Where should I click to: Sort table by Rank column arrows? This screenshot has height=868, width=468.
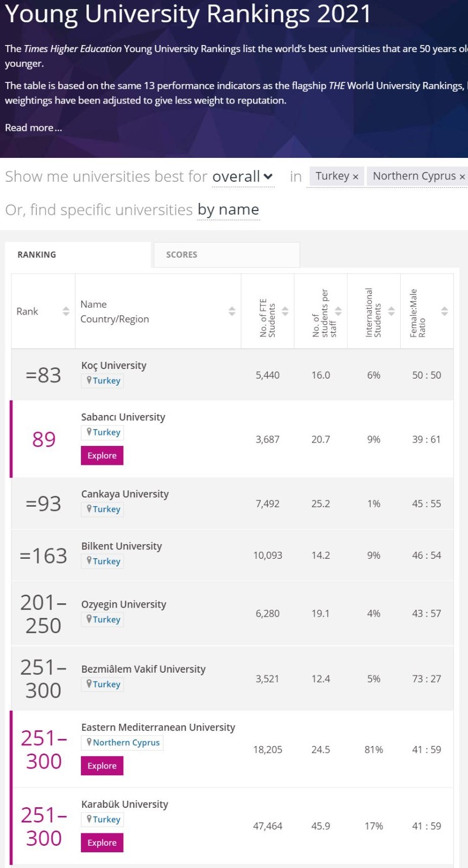66,311
